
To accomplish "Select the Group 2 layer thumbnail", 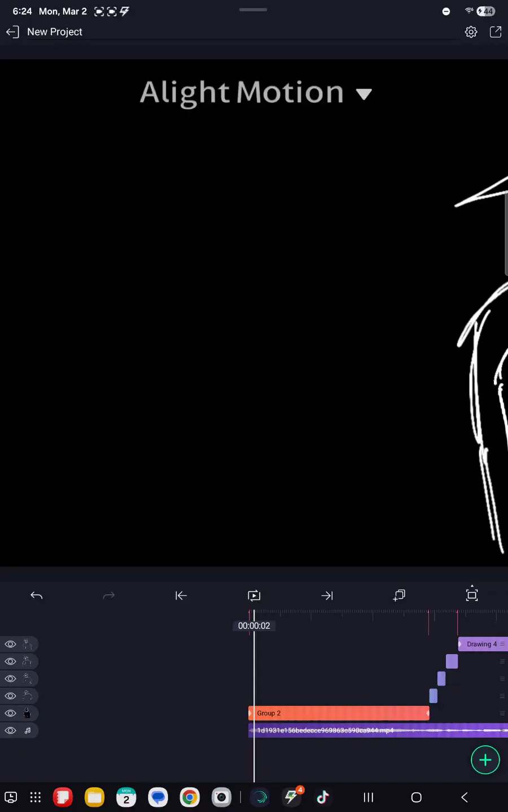I will (x=27, y=713).
